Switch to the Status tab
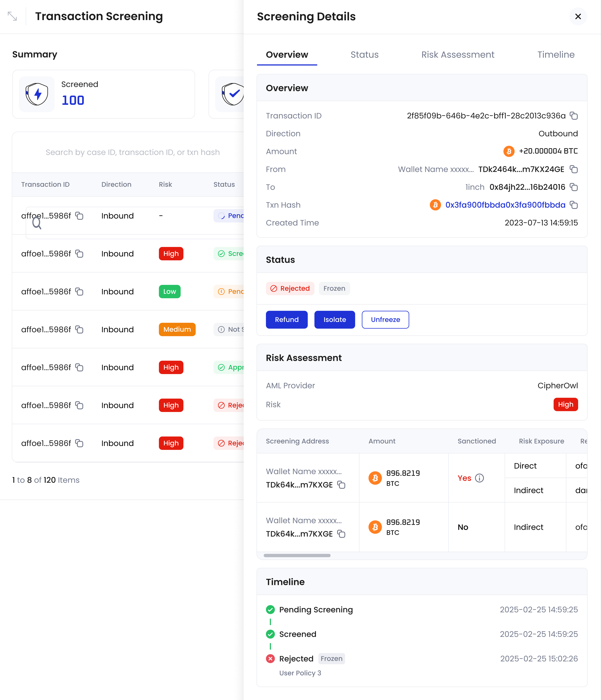The image size is (601, 700). pyautogui.click(x=364, y=54)
